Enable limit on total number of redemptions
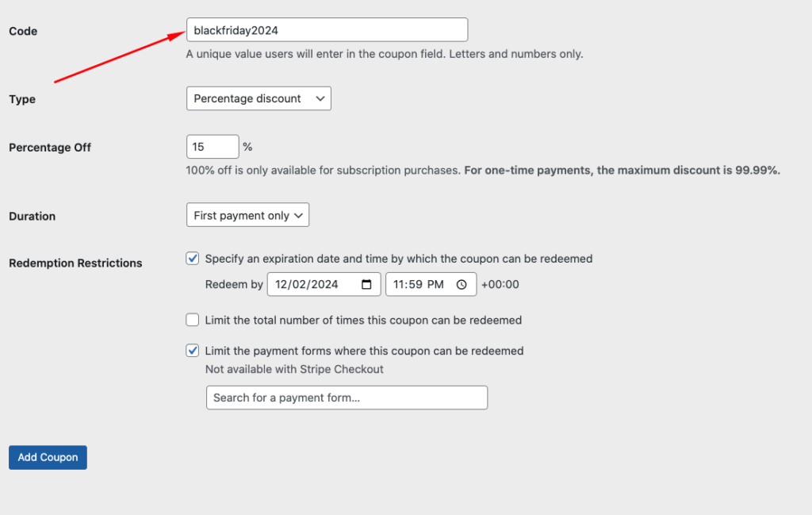Image resolution: width=812 pixels, height=515 pixels. point(193,321)
